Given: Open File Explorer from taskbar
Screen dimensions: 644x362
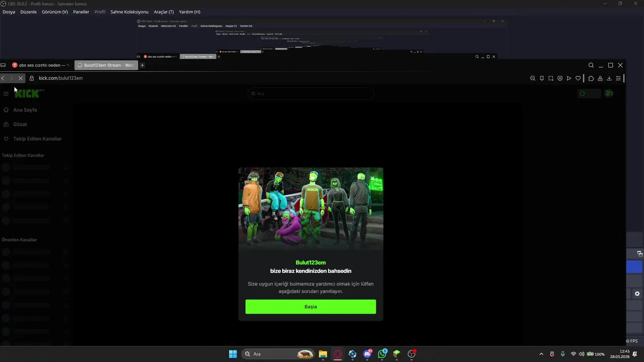Looking at the screenshot, I should [323, 354].
